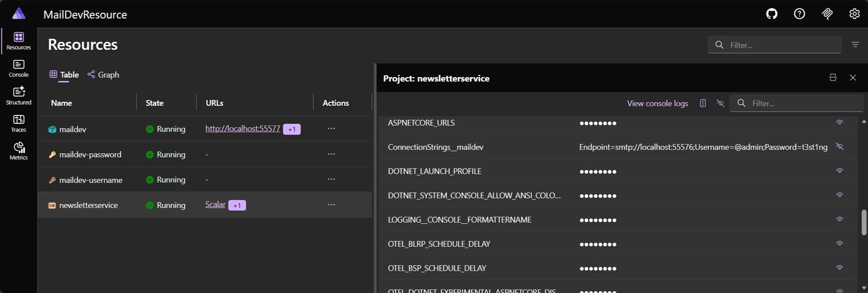Switch to Graph view tab
This screenshot has height=293, width=868.
[103, 74]
